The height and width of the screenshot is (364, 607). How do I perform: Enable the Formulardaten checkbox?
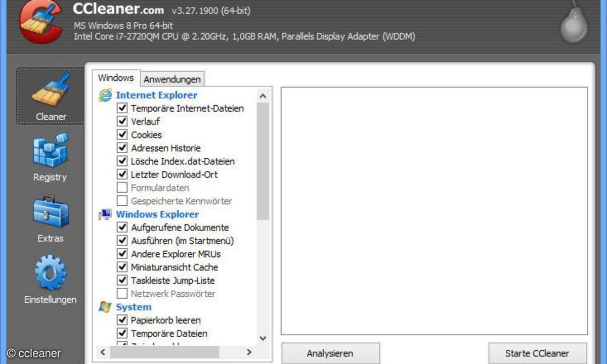click(x=122, y=188)
